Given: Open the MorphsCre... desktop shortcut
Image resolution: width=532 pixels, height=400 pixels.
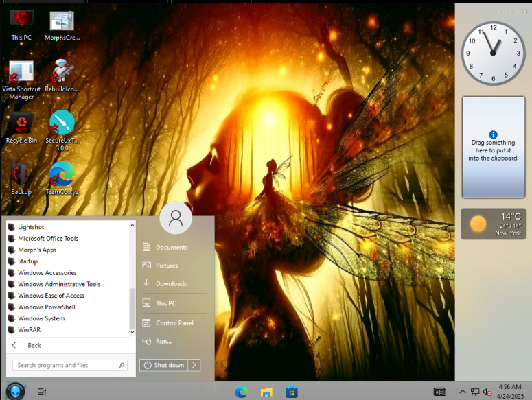Looking at the screenshot, I should (62, 25).
